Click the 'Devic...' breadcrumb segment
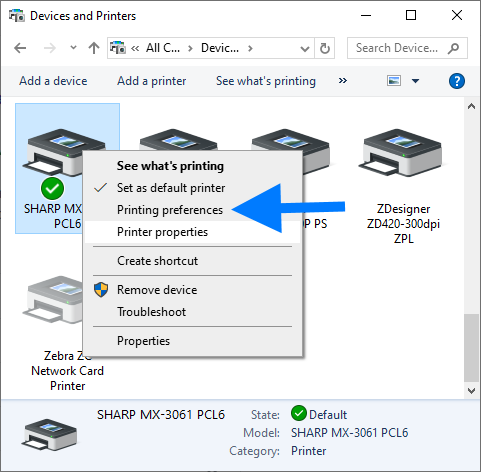 [220, 48]
